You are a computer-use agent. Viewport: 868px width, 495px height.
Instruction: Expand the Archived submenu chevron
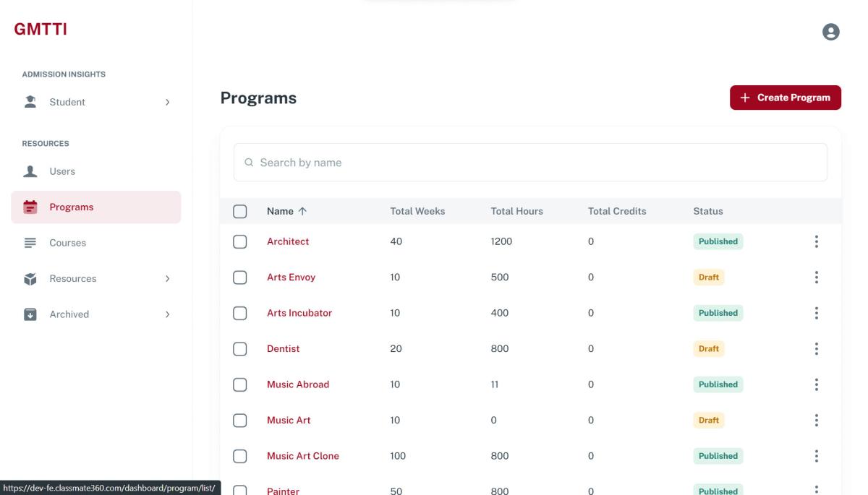(x=167, y=314)
